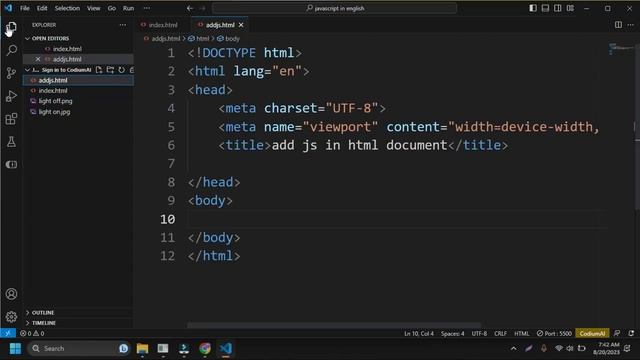Screen dimensions: 640x360
Task: Open editor more actions ellipsis
Action: tap(631, 25)
